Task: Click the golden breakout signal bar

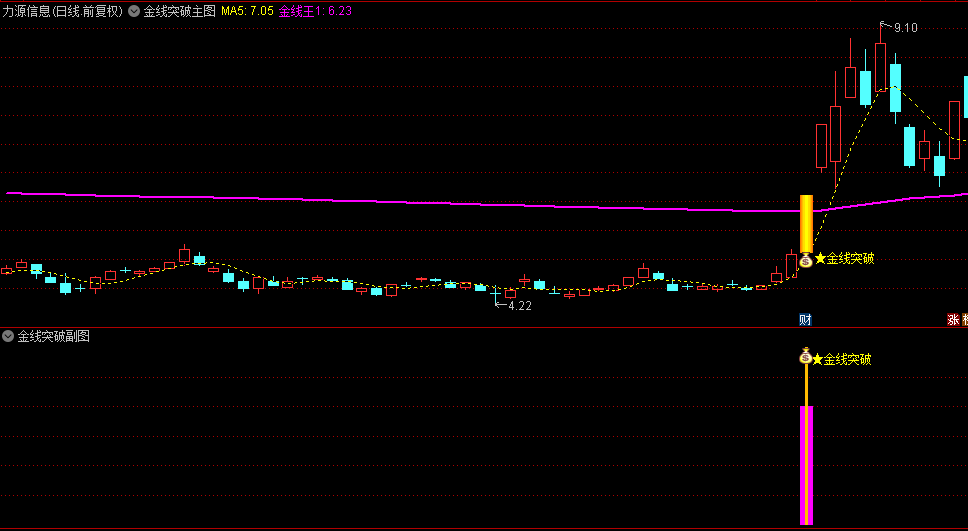Action: 806,224
